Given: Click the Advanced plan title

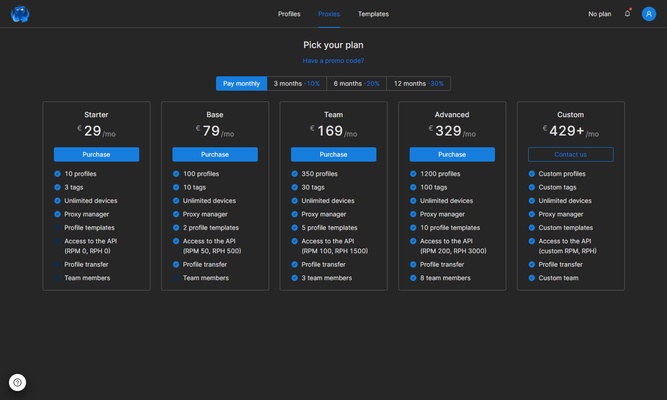Looking at the screenshot, I should pos(452,114).
